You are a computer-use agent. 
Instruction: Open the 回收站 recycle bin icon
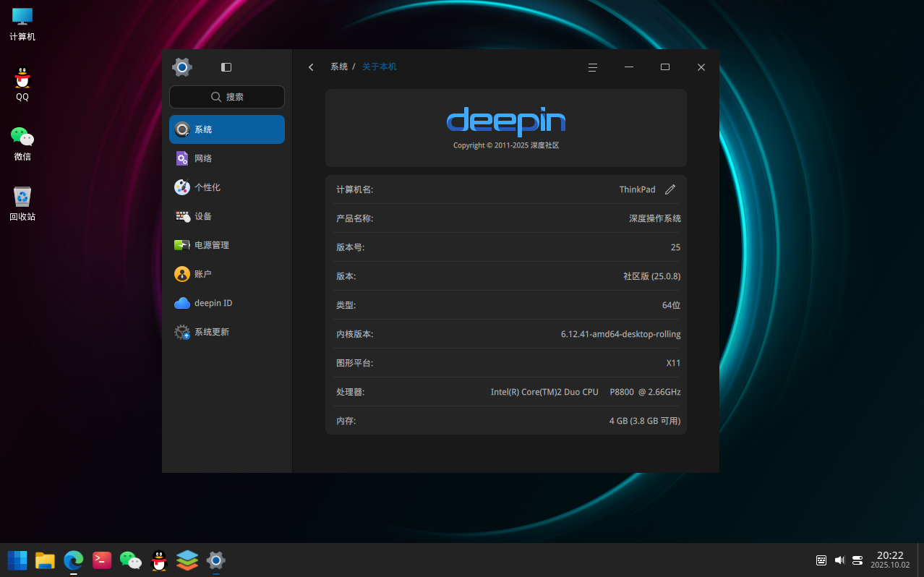[x=22, y=204]
